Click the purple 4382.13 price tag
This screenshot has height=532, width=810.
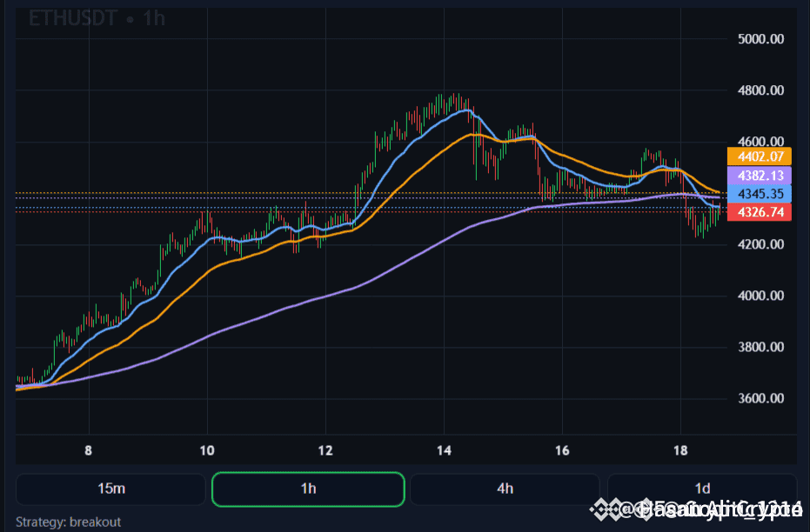point(760,175)
